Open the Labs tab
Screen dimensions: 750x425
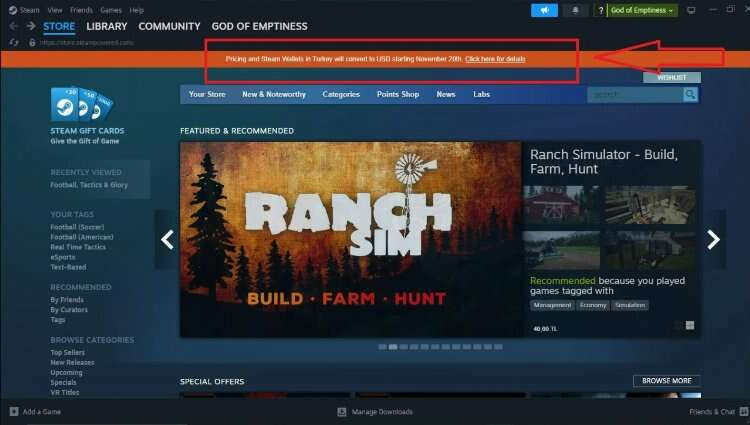tap(482, 95)
